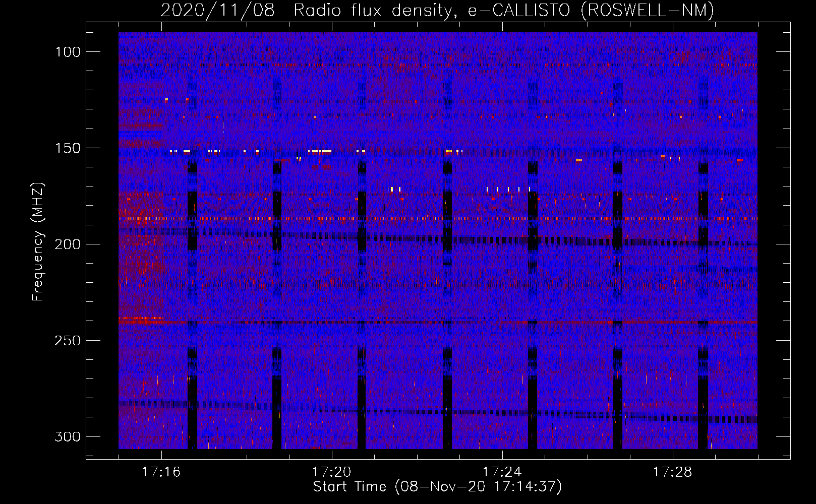Screen dimensions: 816x504
Task: Click the 300 frequency tick label
Action: tap(68, 436)
